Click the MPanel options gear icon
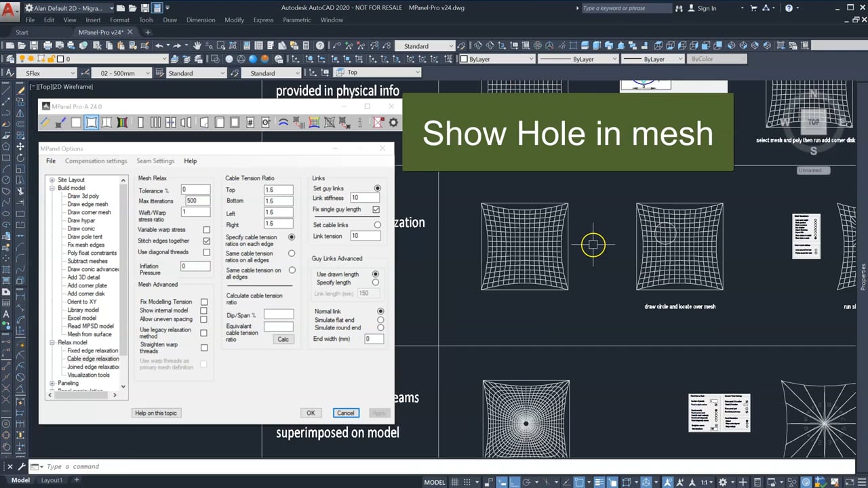The image size is (868, 488). (x=393, y=123)
